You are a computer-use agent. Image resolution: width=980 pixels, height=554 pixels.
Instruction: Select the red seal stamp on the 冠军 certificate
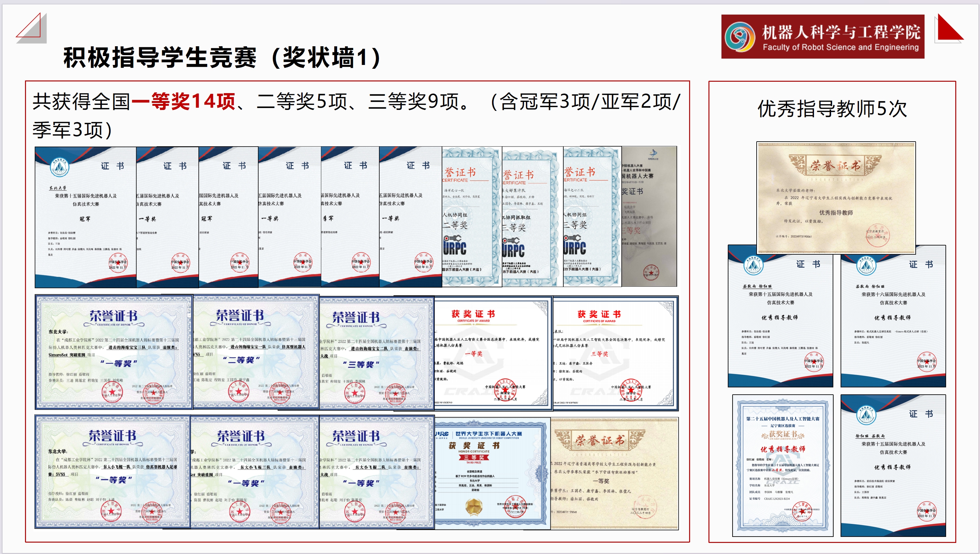coord(118,263)
